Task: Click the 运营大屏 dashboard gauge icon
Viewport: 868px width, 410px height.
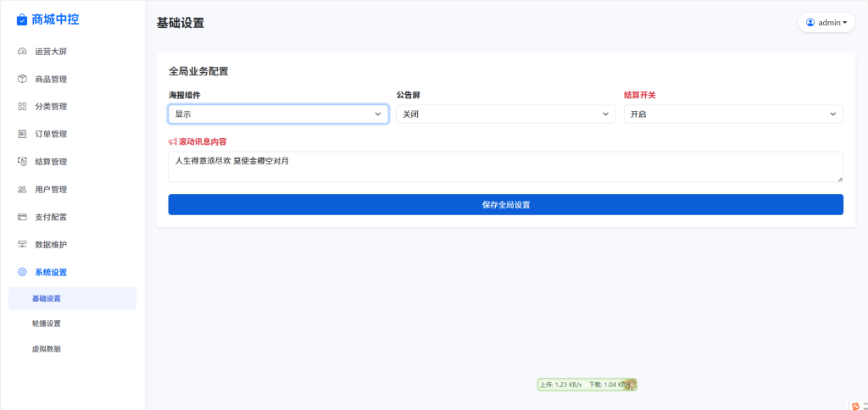Action: tap(22, 52)
